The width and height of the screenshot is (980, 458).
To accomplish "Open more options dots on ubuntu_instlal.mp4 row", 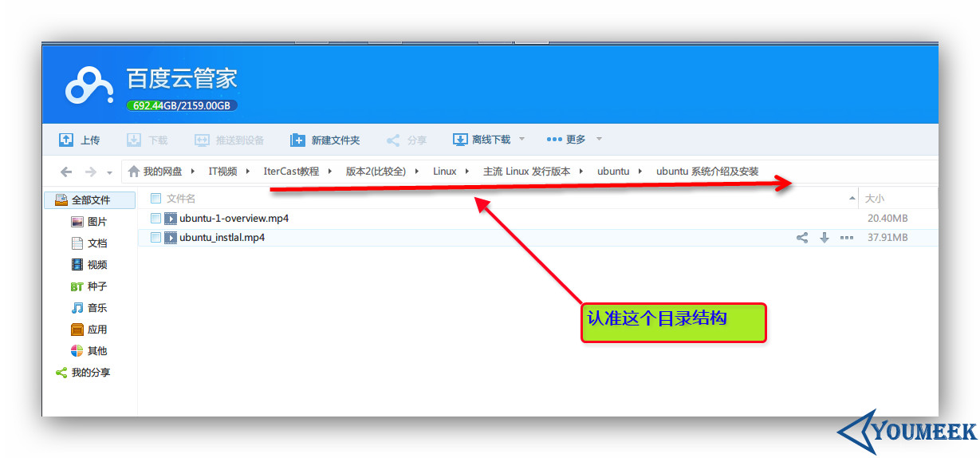I will tap(847, 238).
